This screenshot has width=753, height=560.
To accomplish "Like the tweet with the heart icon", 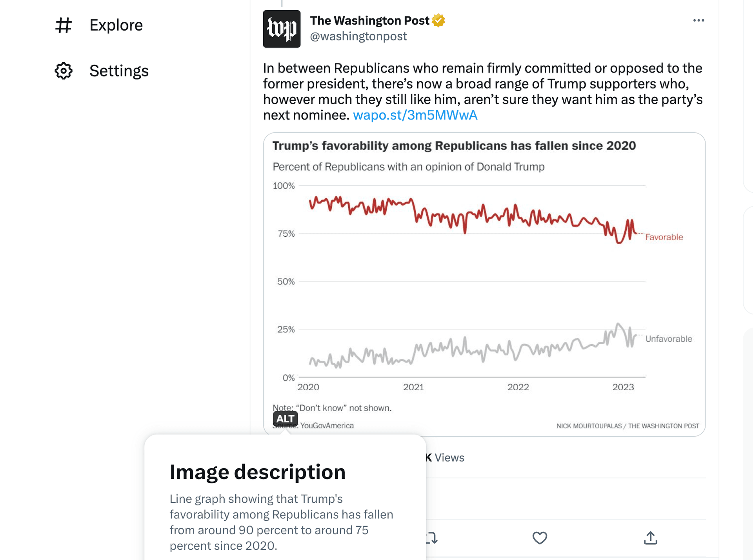I will pos(540,538).
